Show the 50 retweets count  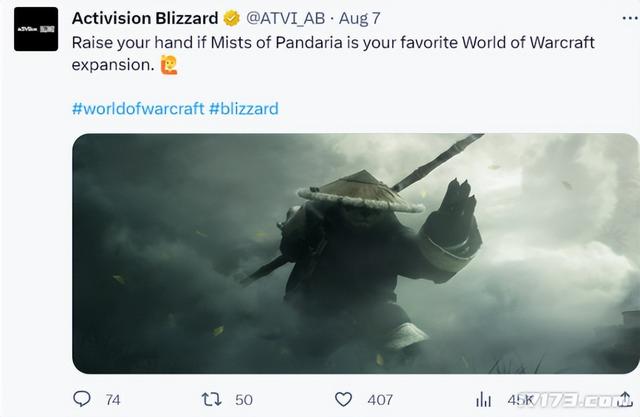[x=244, y=399]
